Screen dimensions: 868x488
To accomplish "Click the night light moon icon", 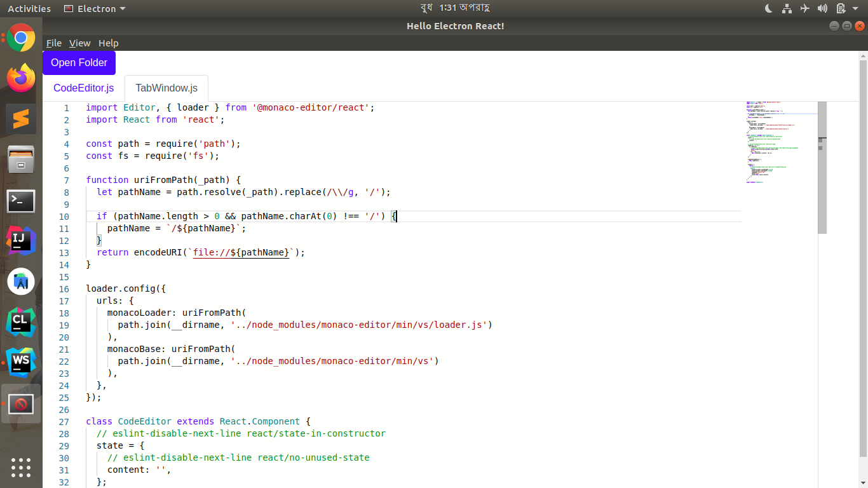I will pyautogui.click(x=768, y=8).
